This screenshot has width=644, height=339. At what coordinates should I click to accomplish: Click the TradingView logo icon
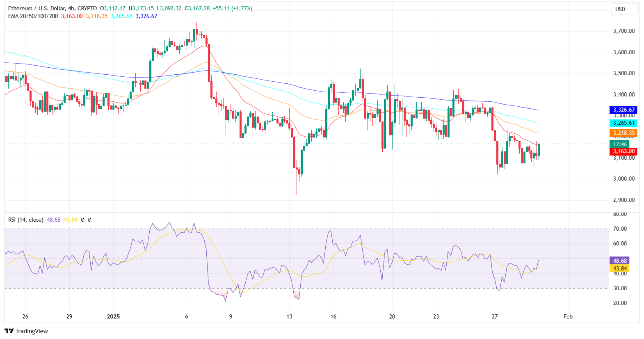9,331
